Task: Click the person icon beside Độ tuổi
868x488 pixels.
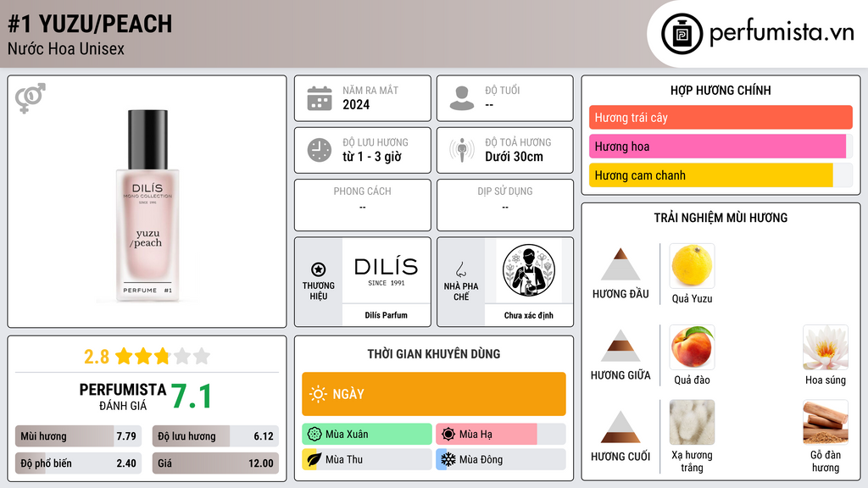Action: [x=462, y=98]
